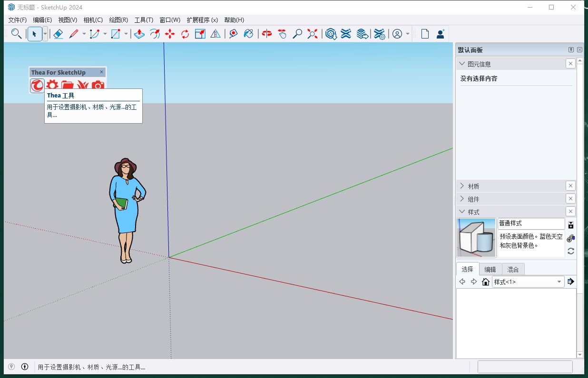Screen dimensions: 588x378
Task: Click the 普通样式 name field
Action: coord(531,223)
